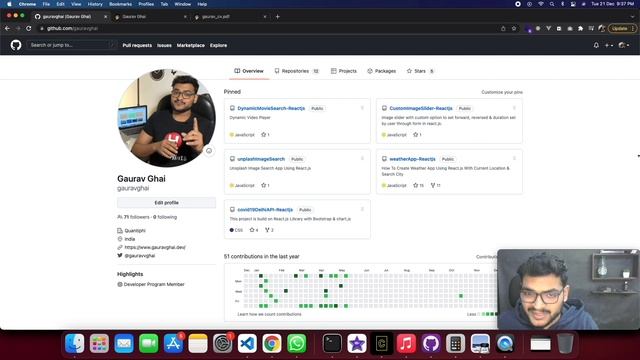
Task: Open Visual Studio Code from the dock
Action: pyautogui.click(x=247, y=343)
